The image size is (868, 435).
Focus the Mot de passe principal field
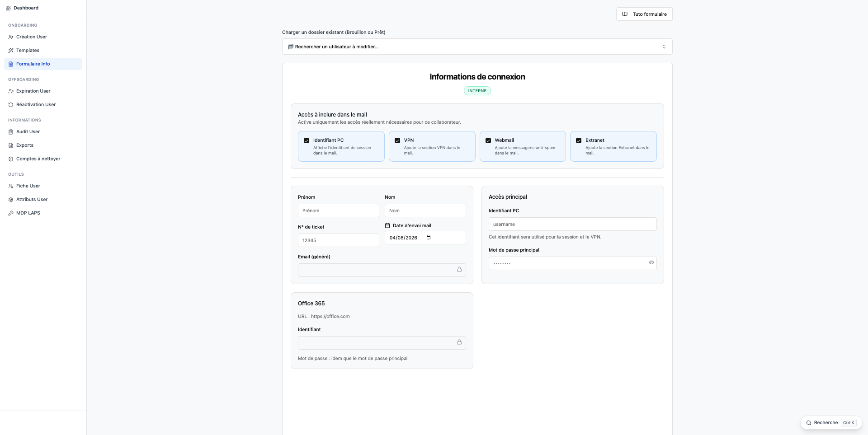(x=572, y=263)
